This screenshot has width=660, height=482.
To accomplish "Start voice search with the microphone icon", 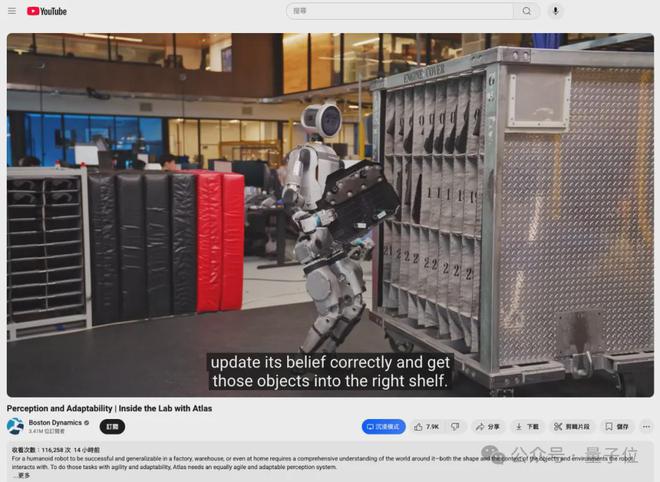I will coord(556,11).
